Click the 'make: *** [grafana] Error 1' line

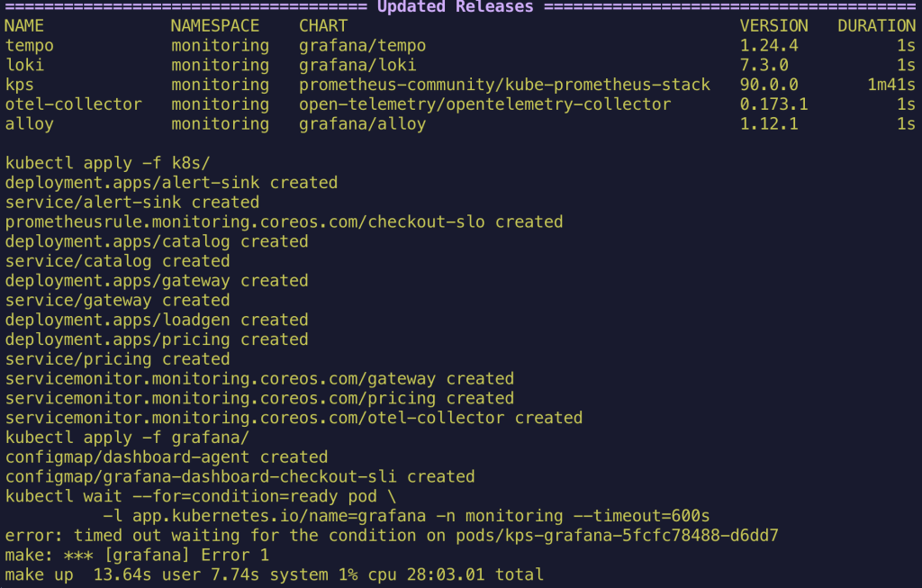point(137,555)
